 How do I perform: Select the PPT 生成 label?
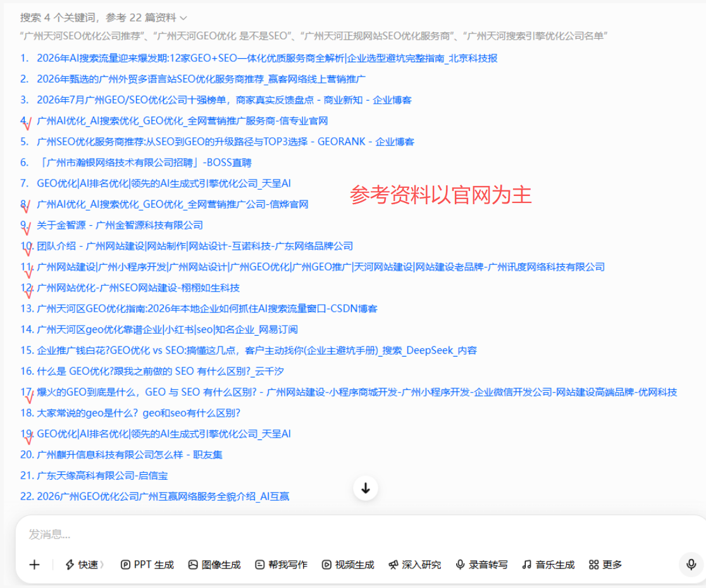coord(154,565)
